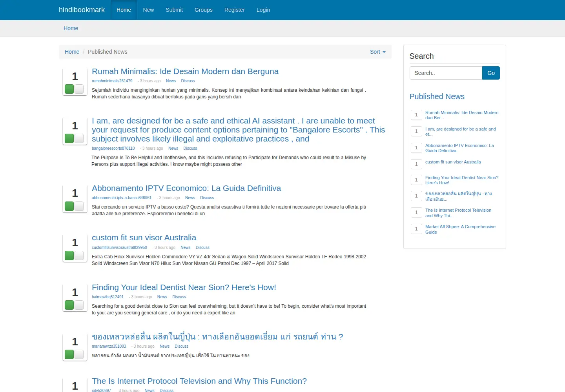Upvote the custom fit sun visor post
The image size is (565, 392).
(69, 256)
